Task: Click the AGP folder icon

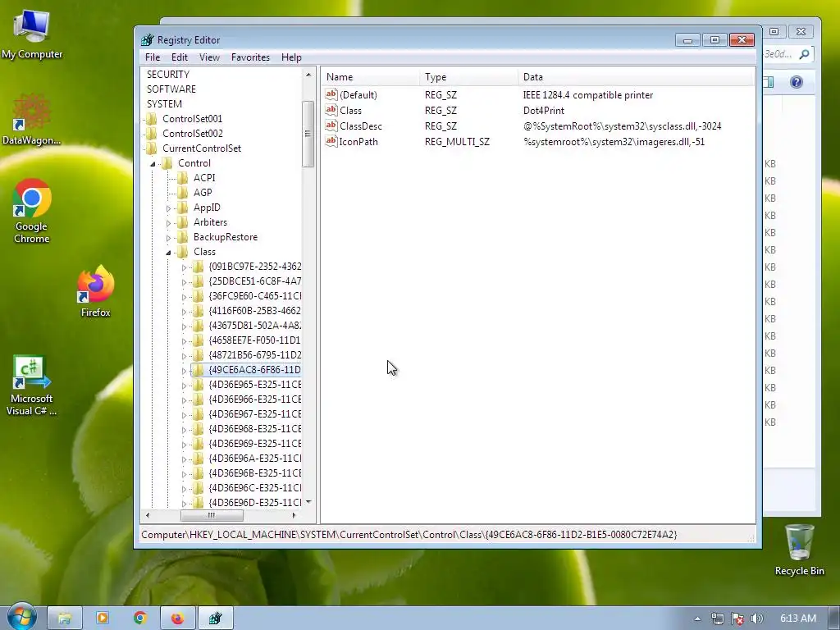Action: pos(183,192)
